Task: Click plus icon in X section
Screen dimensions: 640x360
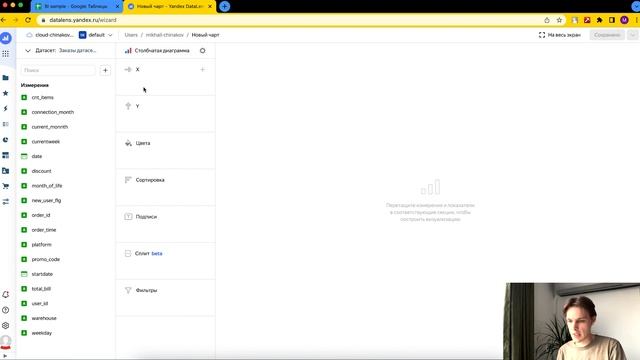Action: tap(202, 69)
